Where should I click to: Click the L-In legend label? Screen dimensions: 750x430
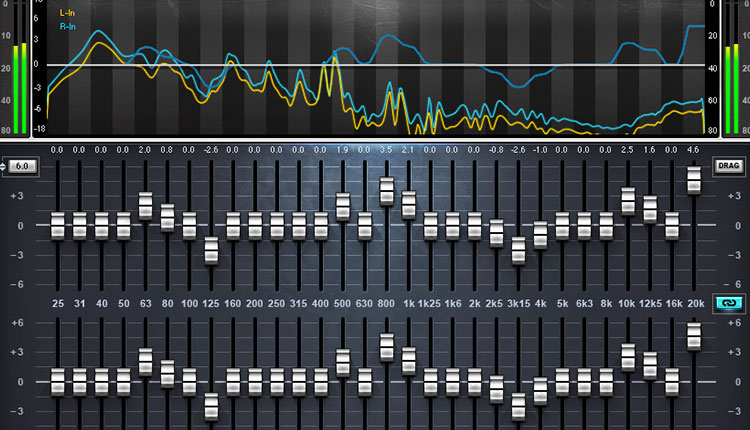[x=68, y=12]
